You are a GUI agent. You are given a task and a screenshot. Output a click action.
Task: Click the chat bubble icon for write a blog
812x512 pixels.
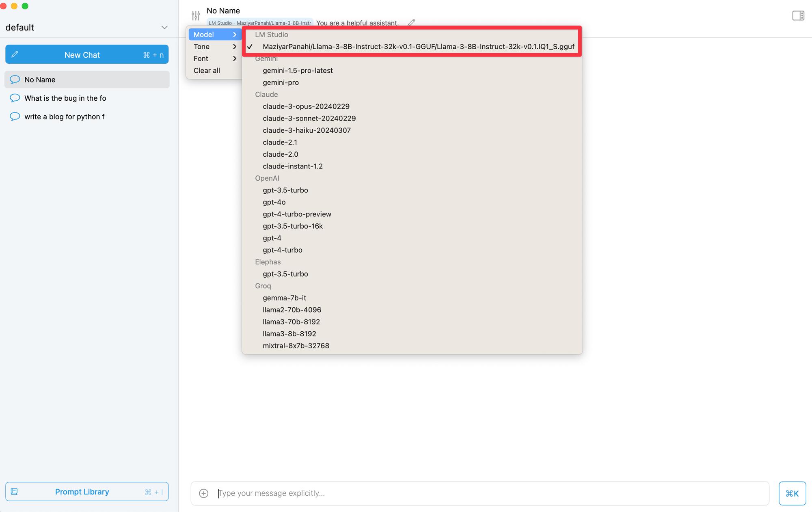[x=15, y=116]
